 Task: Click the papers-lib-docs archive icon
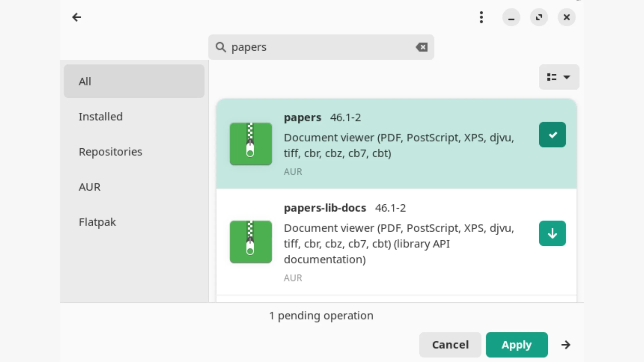(x=251, y=242)
